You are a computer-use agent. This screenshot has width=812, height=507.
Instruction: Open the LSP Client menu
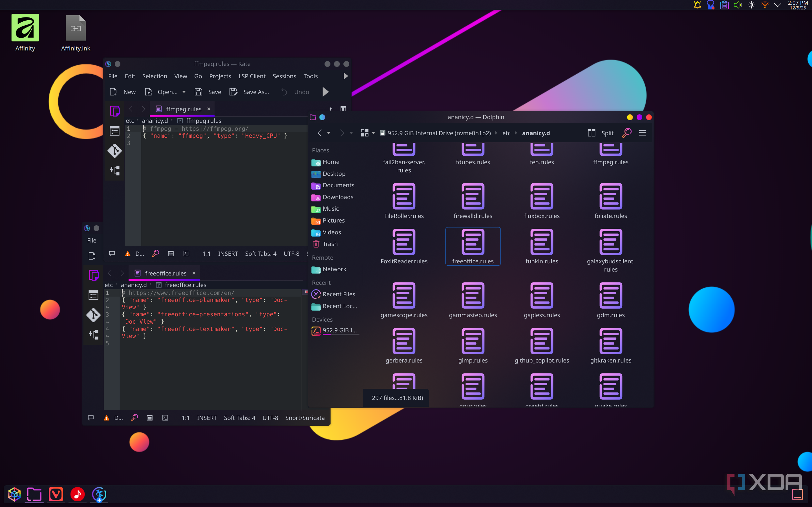(252, 76)
